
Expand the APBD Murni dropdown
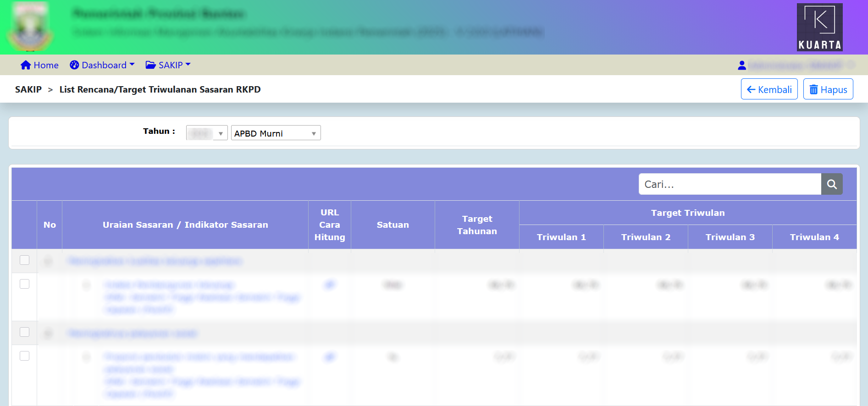tap(276, 133)
